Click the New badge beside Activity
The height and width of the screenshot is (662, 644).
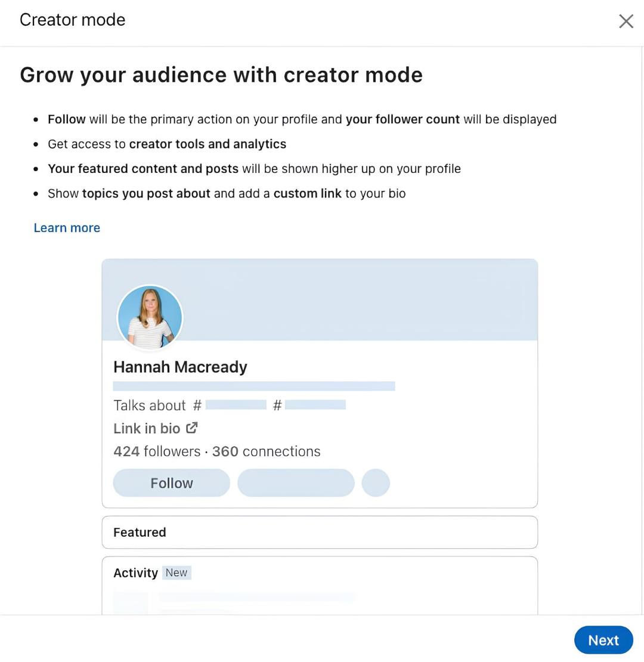pyautogui.click(x=177, y=573)
